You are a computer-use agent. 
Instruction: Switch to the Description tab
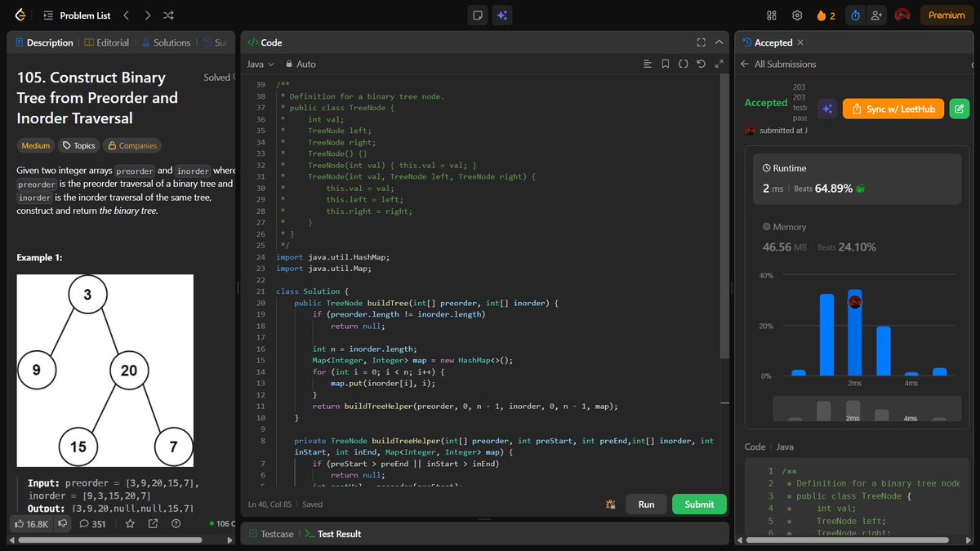click(x=43, y=42)
